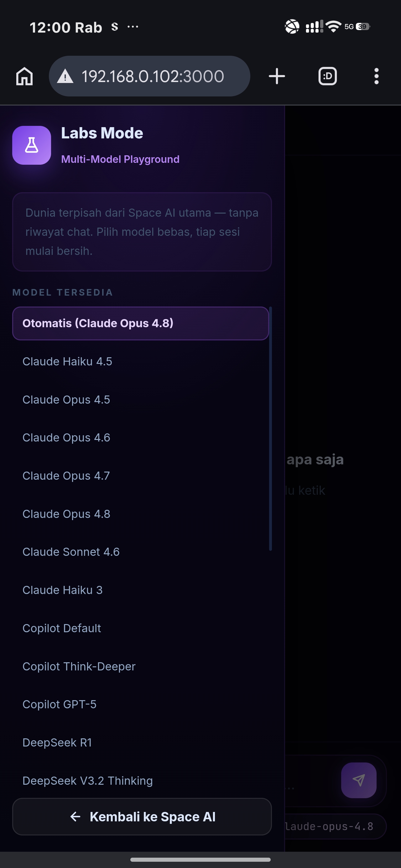Open the claude-opus-4.8 model selector chip

tap(335, 827)
